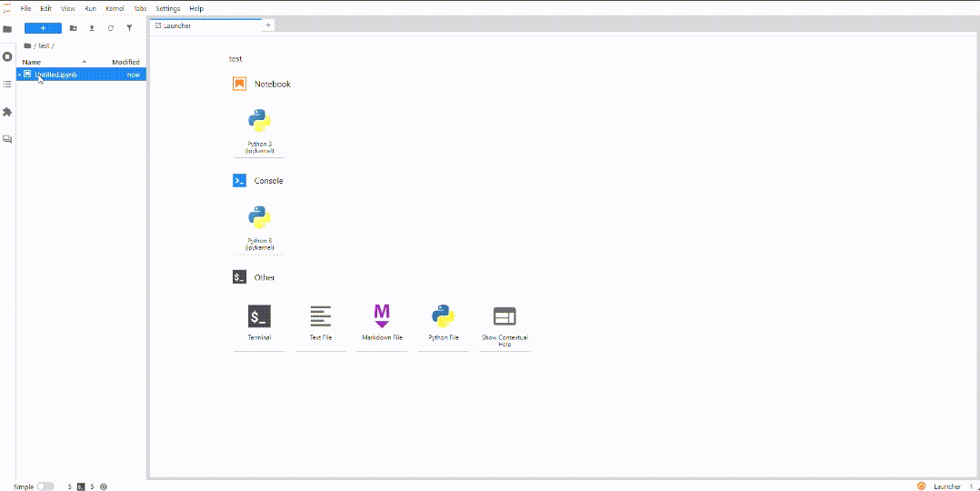Switch to the Launcher tab
The image size is (980, 491).
coord(177,25)
